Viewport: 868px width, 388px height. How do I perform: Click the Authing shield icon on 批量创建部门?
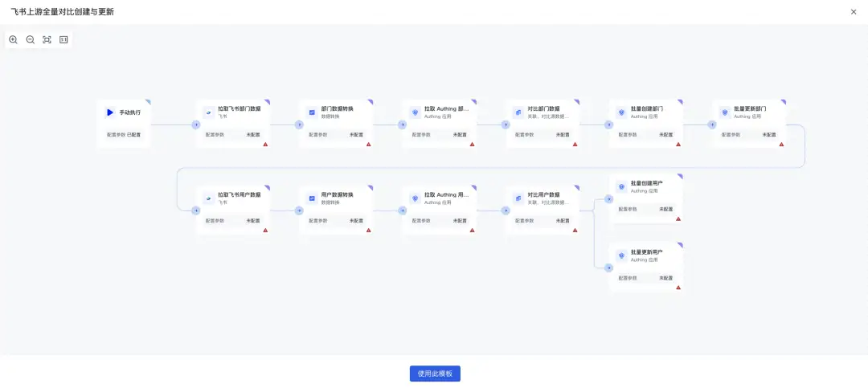(x=621, y=112)
